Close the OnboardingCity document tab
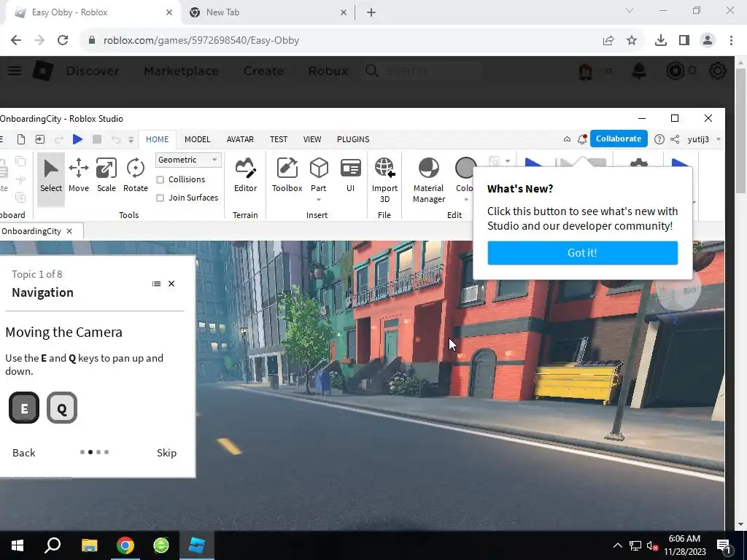Image resolution: width=747 pixels, height=560 pixels. click(69, 231)
